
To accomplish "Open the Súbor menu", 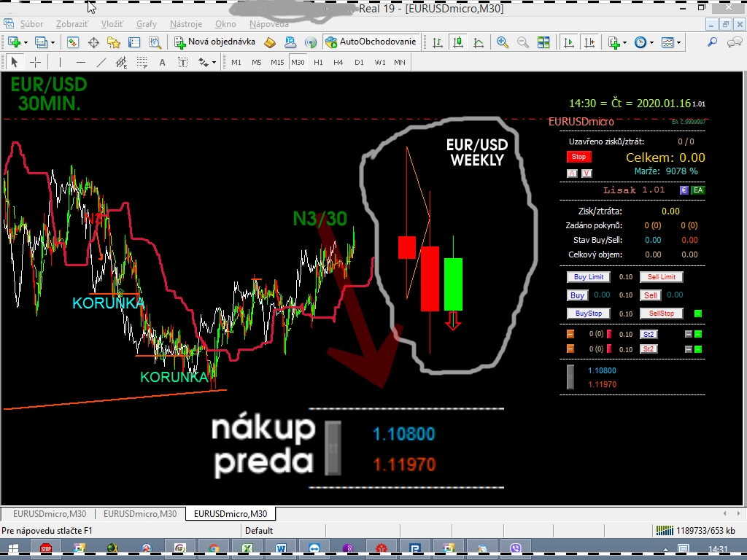I will [x=31, y=24].
